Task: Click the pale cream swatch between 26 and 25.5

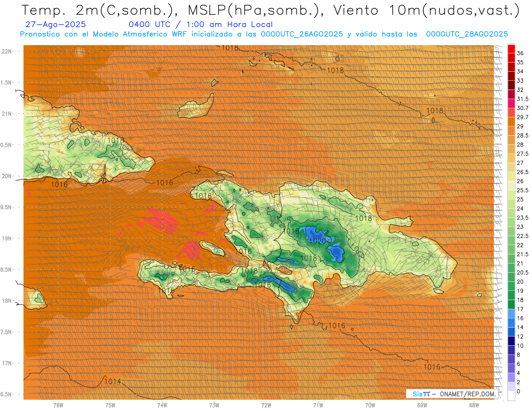Action: [x=511, y=186]
